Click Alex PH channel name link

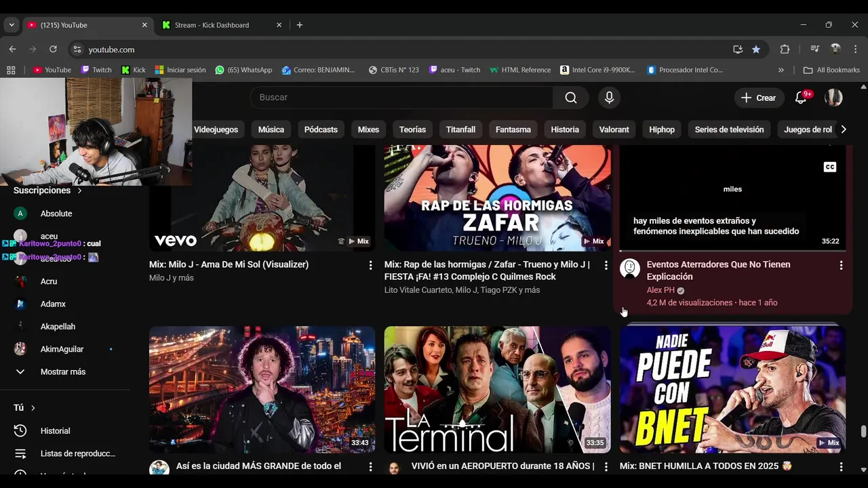tap(660, 290)
